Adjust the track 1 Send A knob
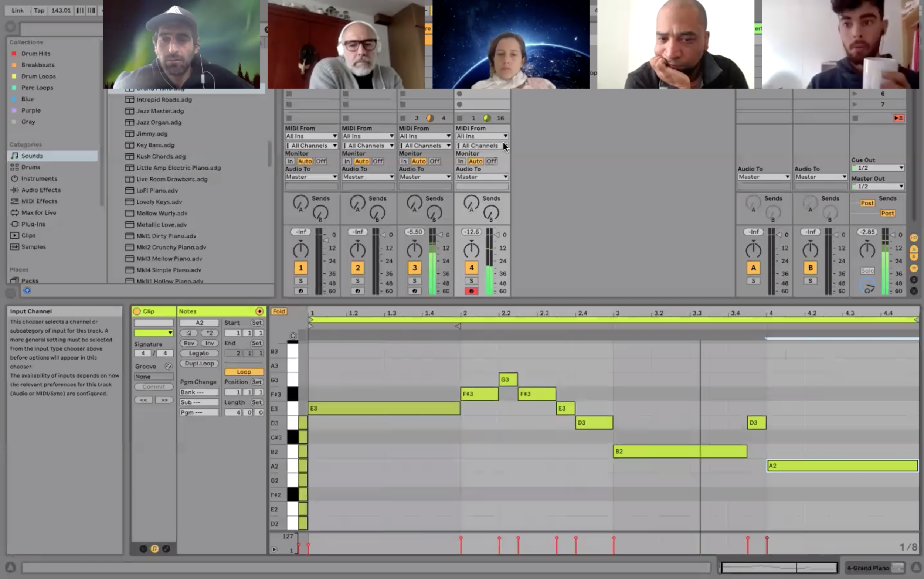Viewport: 924px width, 579px height. pos(300,202)
